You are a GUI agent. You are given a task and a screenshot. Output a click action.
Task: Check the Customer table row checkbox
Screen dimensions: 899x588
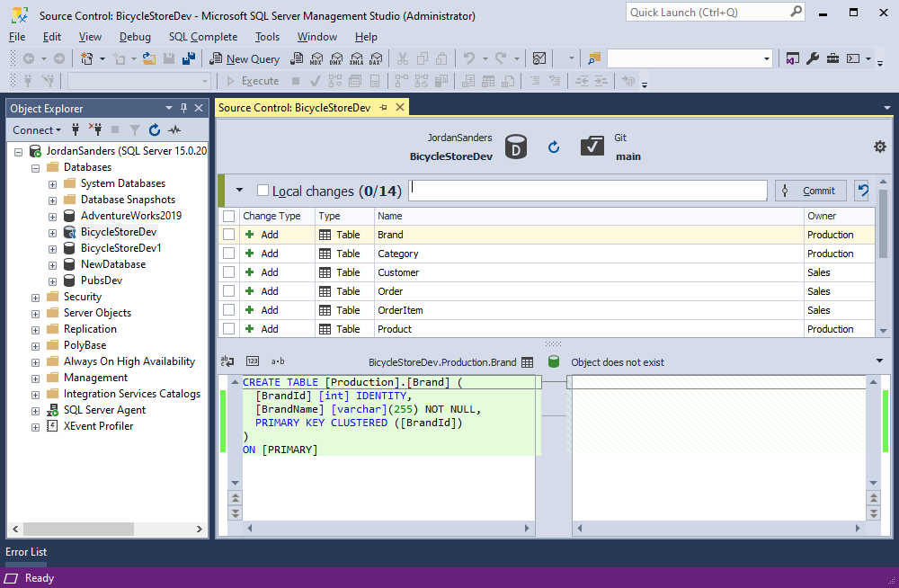click(228, 272)
